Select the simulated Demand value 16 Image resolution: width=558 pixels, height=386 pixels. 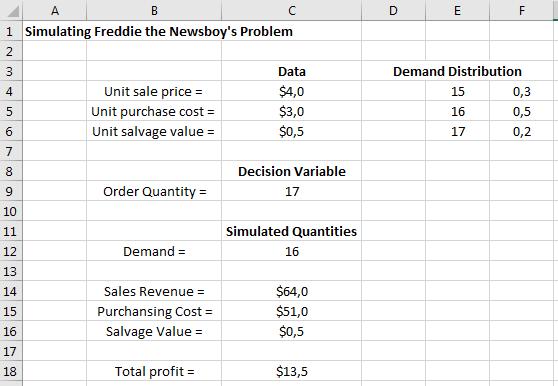tap(291, 252)
